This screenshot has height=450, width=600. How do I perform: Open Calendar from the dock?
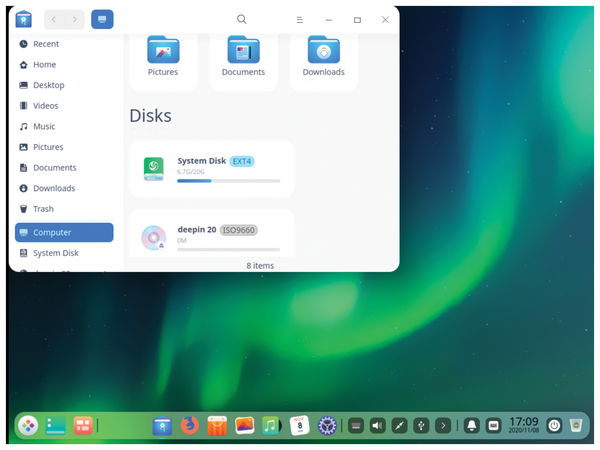click(x=300, y=426)
